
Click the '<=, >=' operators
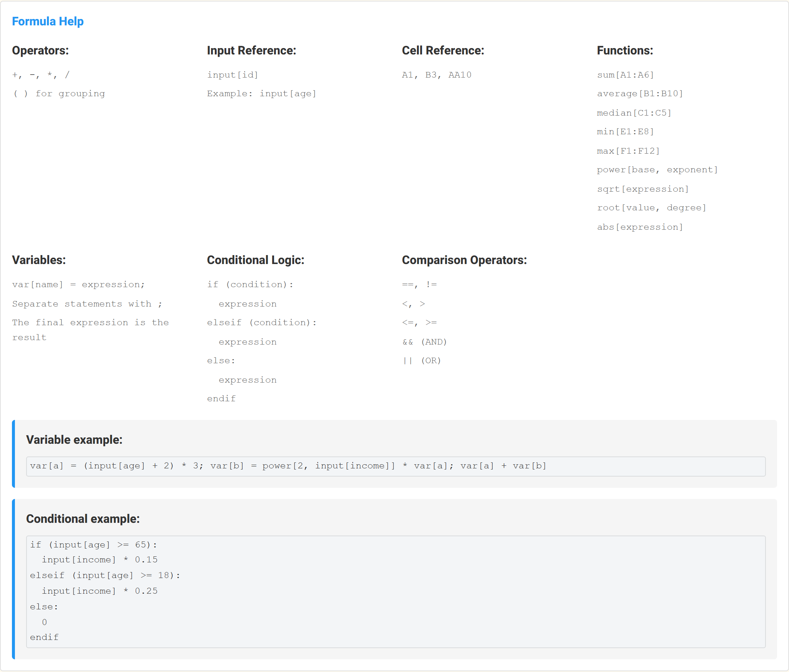pos(419,323)
